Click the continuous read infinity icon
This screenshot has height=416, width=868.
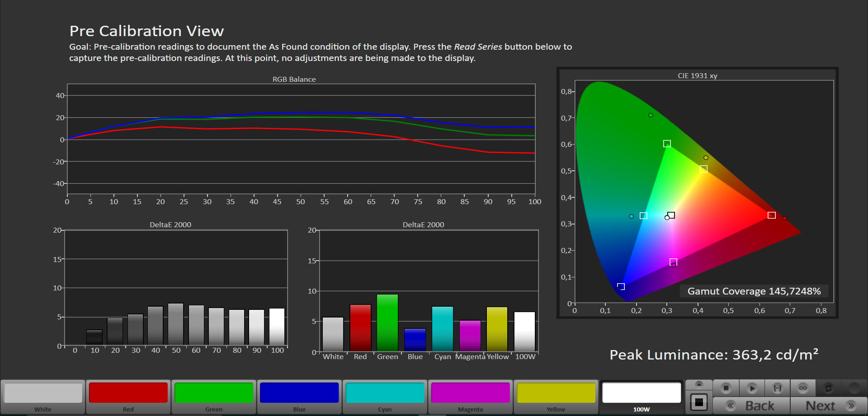coord(803,388)
